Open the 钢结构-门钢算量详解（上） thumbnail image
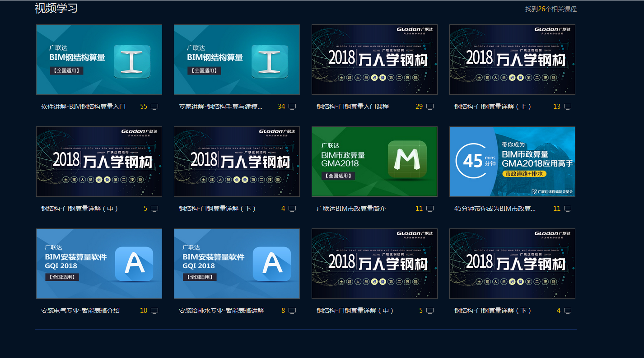This screenshot has height=358, width=644. (512, 60)
